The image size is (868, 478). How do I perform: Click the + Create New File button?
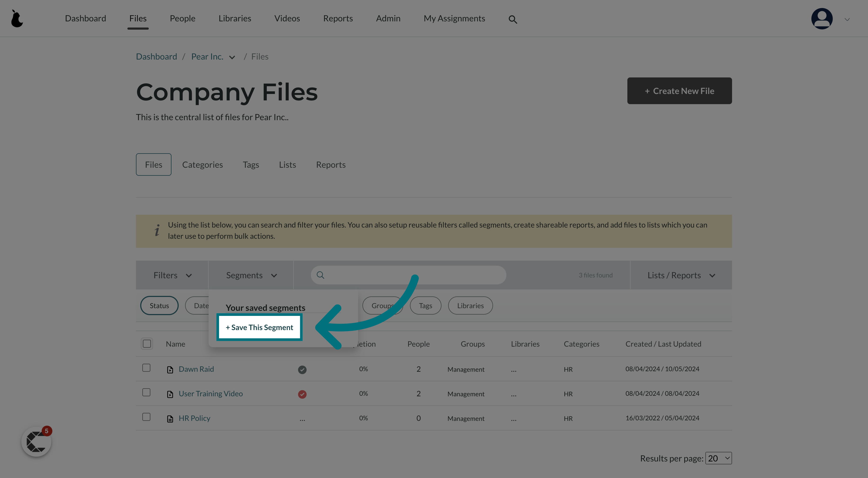(679, 91)
